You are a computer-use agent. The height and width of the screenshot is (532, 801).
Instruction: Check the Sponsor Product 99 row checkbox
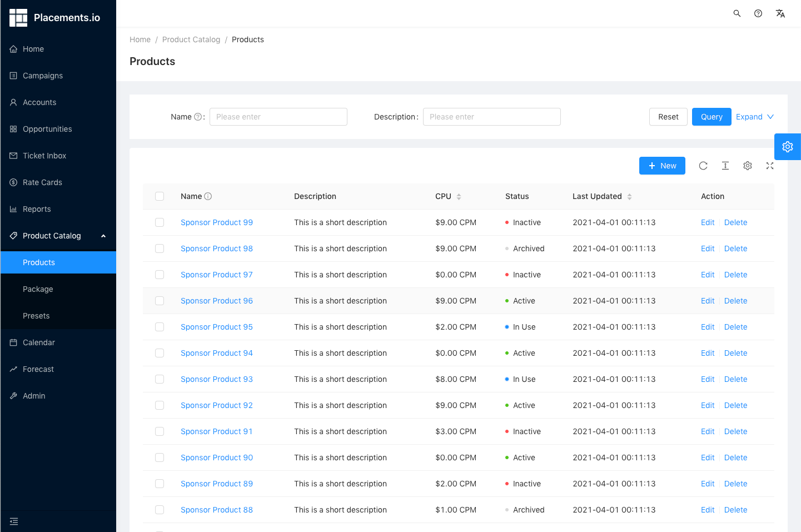click(x=160, y=222)
